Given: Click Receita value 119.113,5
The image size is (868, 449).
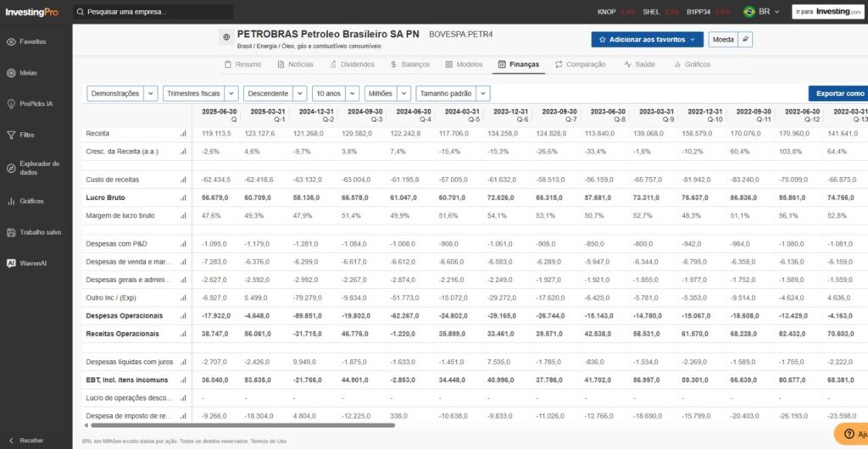Looking at the screenshot, I should [215, 133].
